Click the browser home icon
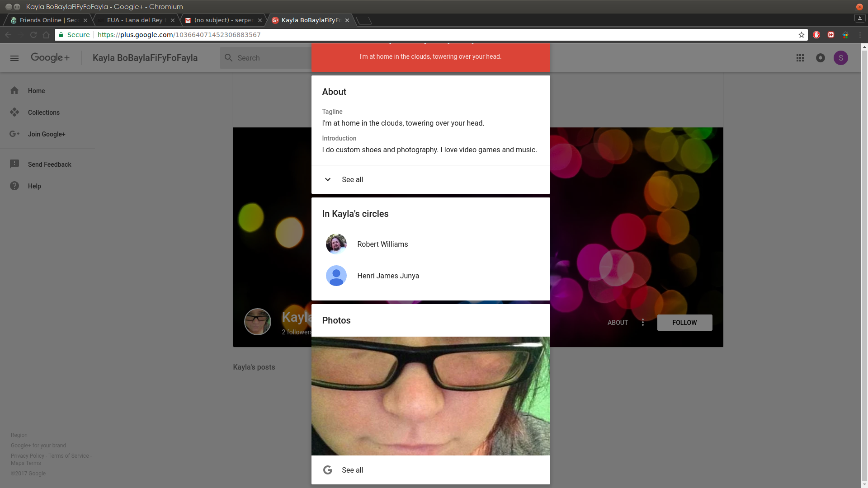Screen dimensions: 868x488 (46, 35)
